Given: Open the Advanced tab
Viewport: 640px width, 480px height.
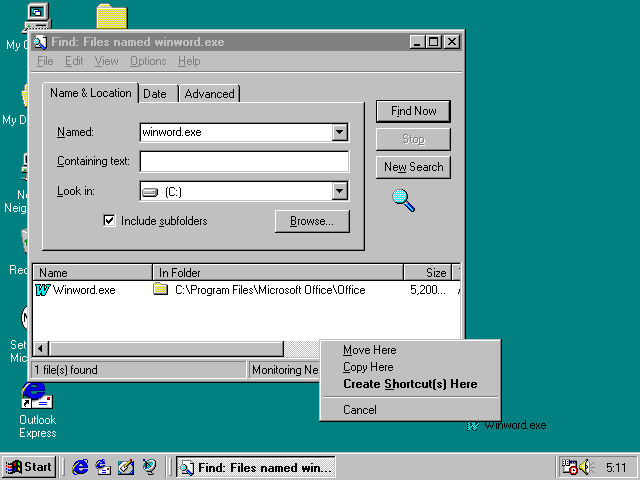Looking at the screenshot, I should (x=209, y=94).
